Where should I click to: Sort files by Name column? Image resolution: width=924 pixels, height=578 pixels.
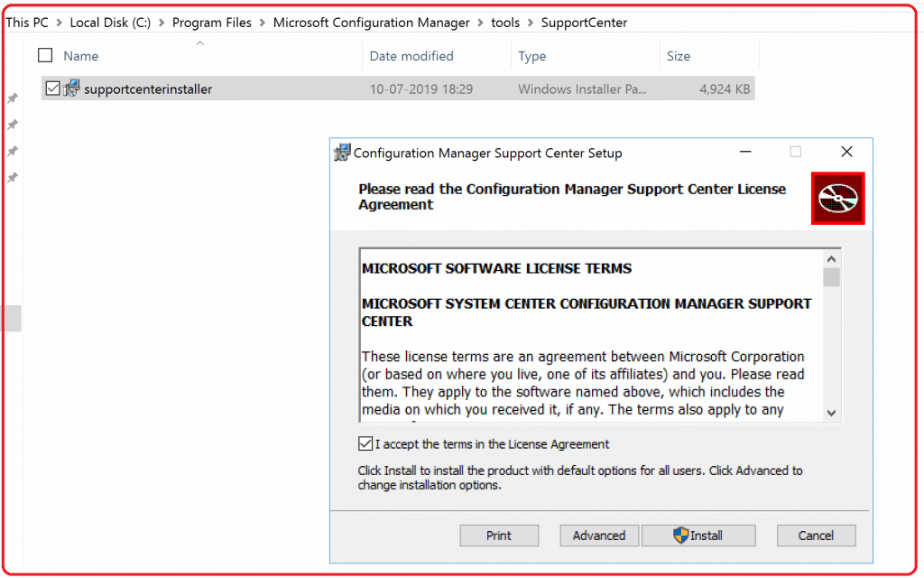[x=80, y=56]
